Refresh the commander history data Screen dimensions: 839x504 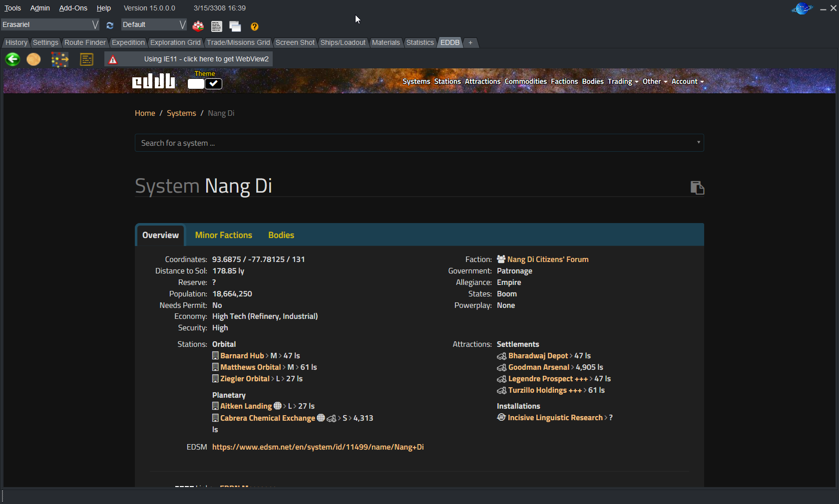tap(110, 25)
